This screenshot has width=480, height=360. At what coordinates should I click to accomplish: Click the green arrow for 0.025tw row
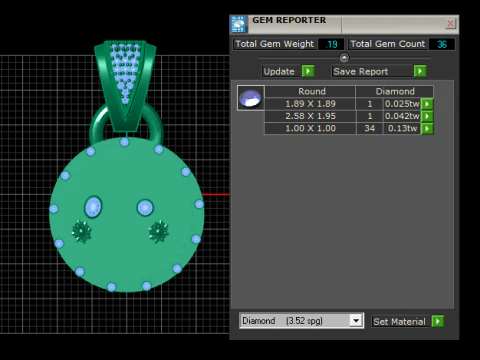tap(427, 104)
